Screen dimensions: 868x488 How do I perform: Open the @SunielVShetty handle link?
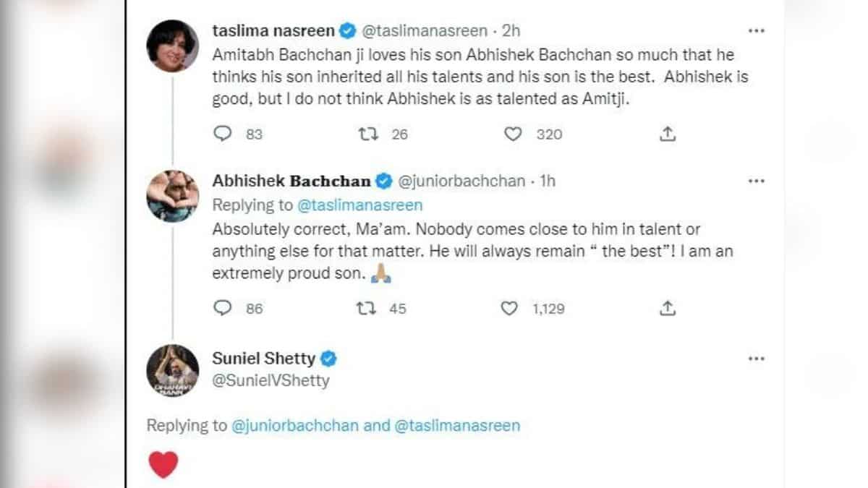pos(271,380)
